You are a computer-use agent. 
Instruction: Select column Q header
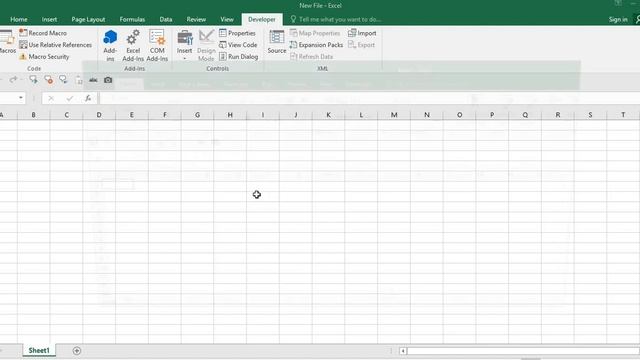(x=525, y=115)
